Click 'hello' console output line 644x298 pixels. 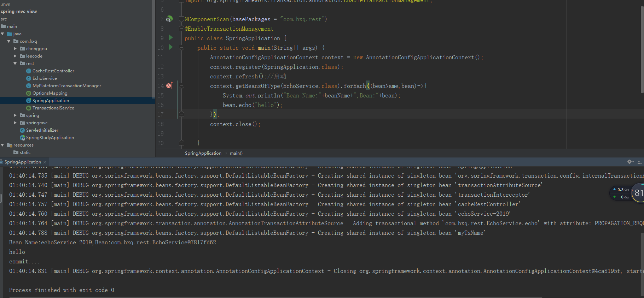pyautogui.click(x=17, y=252)
